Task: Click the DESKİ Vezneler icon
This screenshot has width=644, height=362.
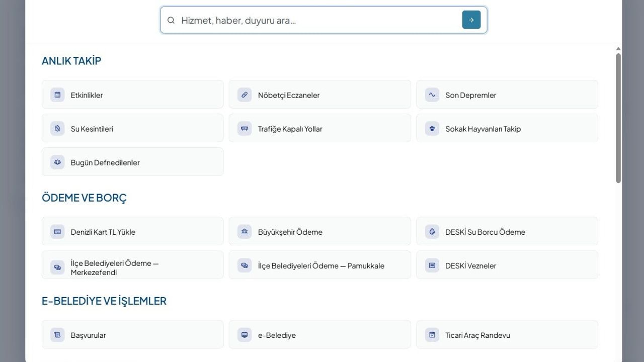Action: [432, 265]
